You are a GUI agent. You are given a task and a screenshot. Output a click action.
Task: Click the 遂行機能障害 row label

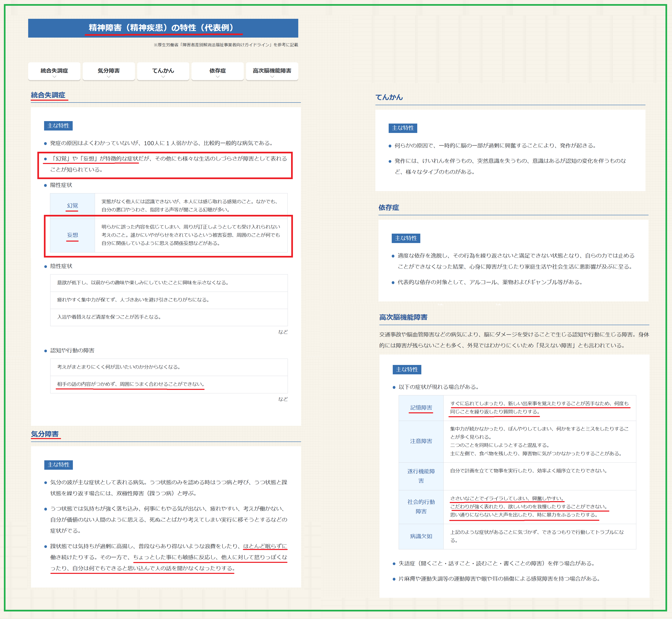(x=421, y=476)
